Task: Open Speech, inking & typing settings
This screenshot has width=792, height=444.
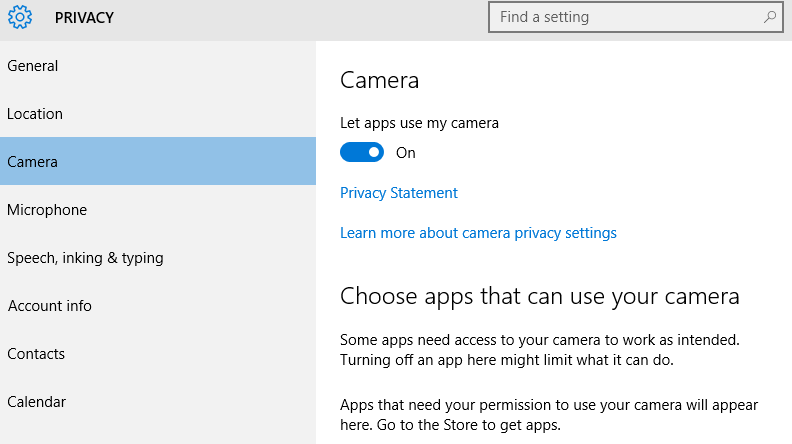Action: click(x=158, y=258)
